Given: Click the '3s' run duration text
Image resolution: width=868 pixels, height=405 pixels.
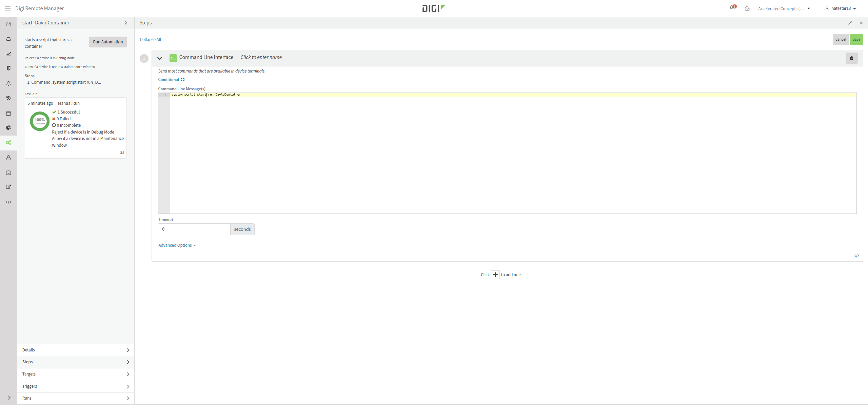Looking at the screenshot, I should [122, 153].
